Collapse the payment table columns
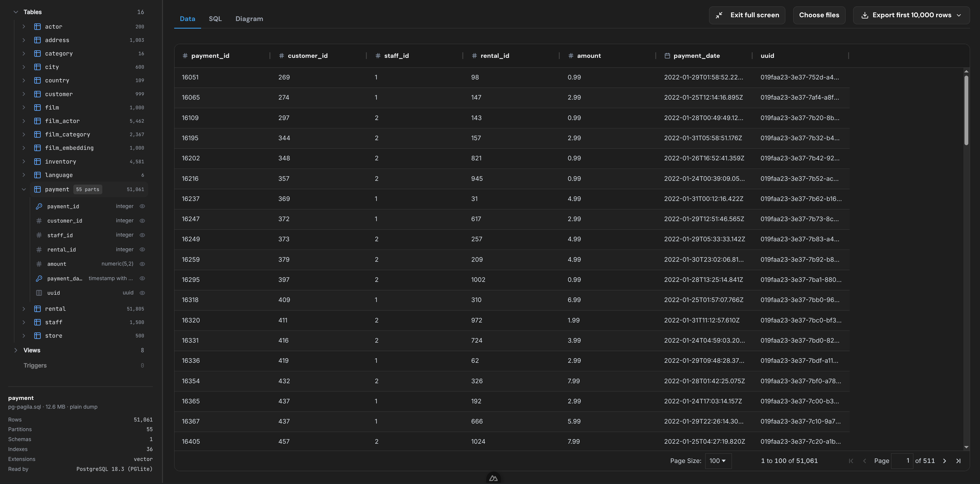This screenshot has width=980, height=484. (24, 189)
